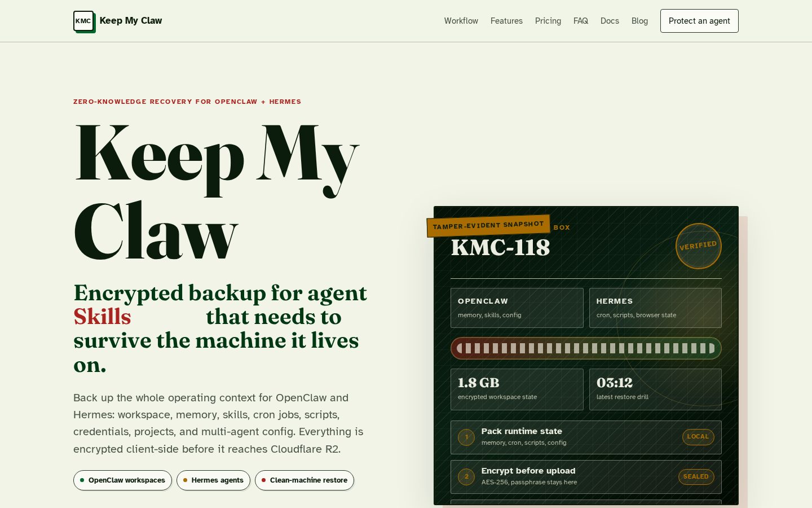Click the zero-knowledge recovery tagline
The image size is (812, 508).
point(187,102)
